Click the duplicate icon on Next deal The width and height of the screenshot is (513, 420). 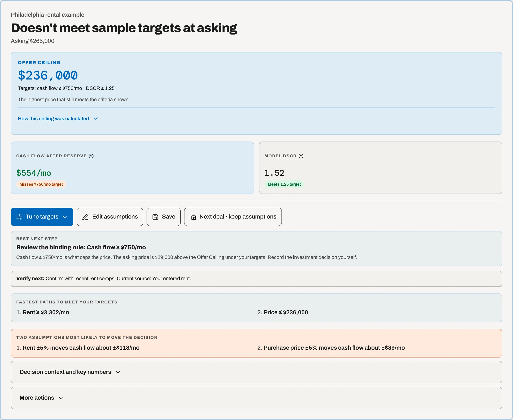tap(193, 217)
